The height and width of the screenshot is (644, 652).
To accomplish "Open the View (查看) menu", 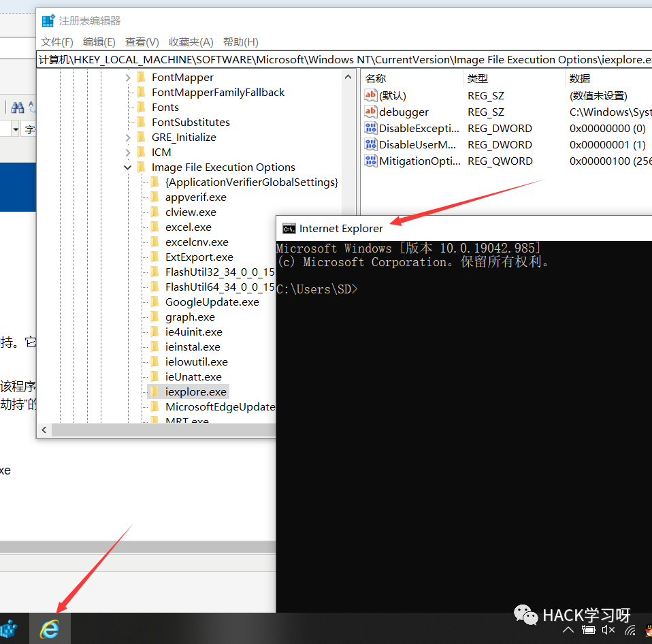I will [x=142, y=42].
